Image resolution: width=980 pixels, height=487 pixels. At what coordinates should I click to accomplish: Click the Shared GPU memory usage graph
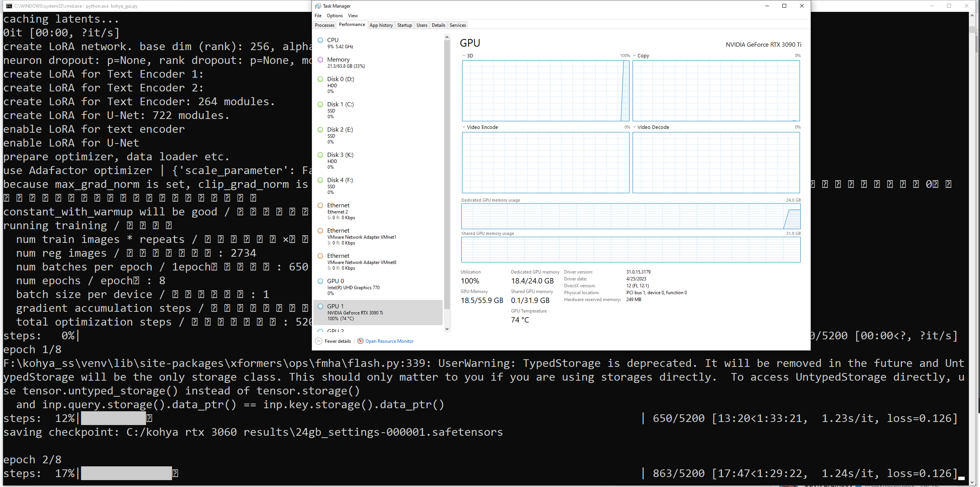click(631, 249)
